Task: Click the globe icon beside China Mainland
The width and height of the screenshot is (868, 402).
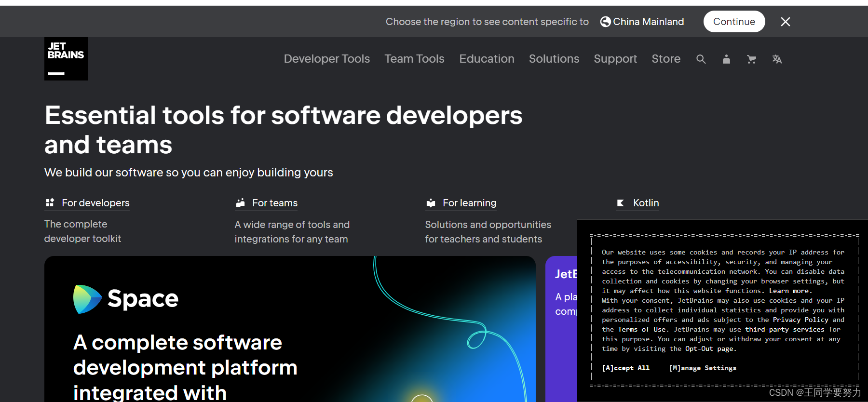Action: 605,22
